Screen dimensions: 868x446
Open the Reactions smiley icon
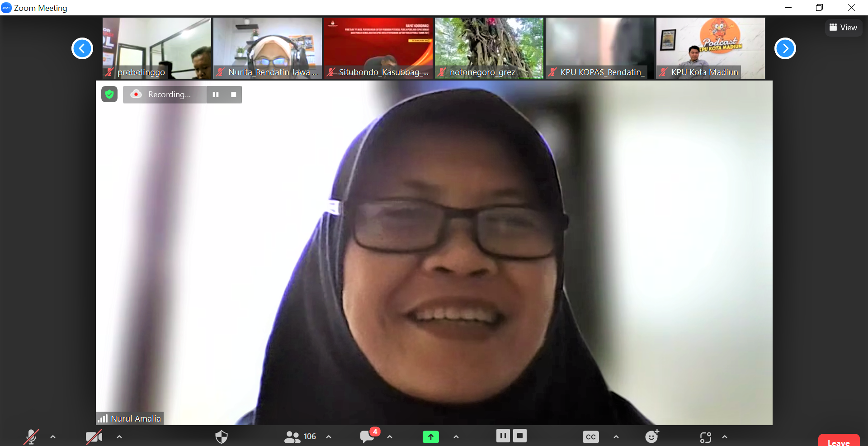pyautogui.click(x=651, y=437)
